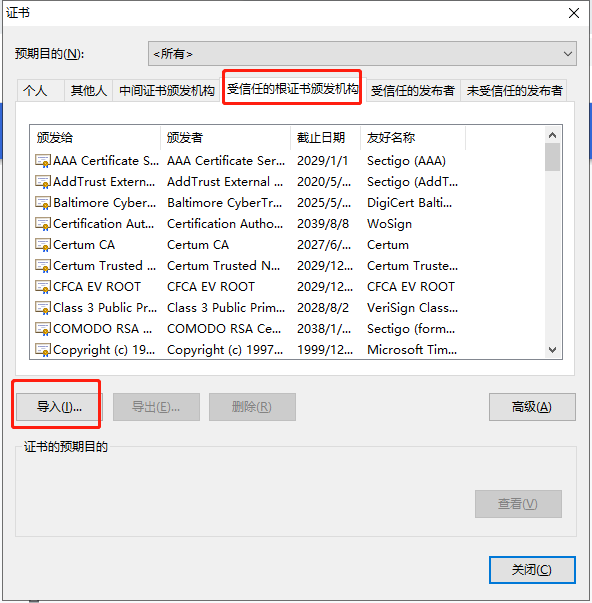The width and height of the screenshot is (592, 603).
Task: Open the 未受信任的发布者 tab
Action: pyautogui.click(x=514, y=91)
